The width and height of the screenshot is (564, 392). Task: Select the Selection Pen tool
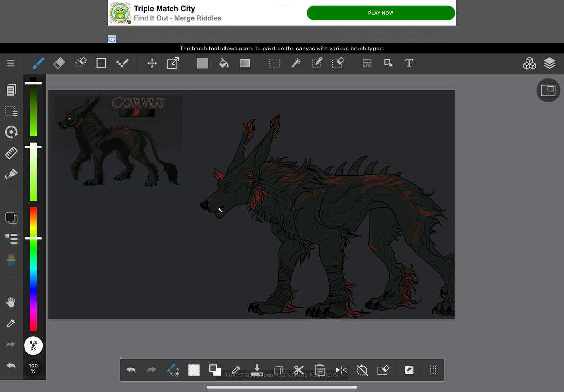pos(317,63)
